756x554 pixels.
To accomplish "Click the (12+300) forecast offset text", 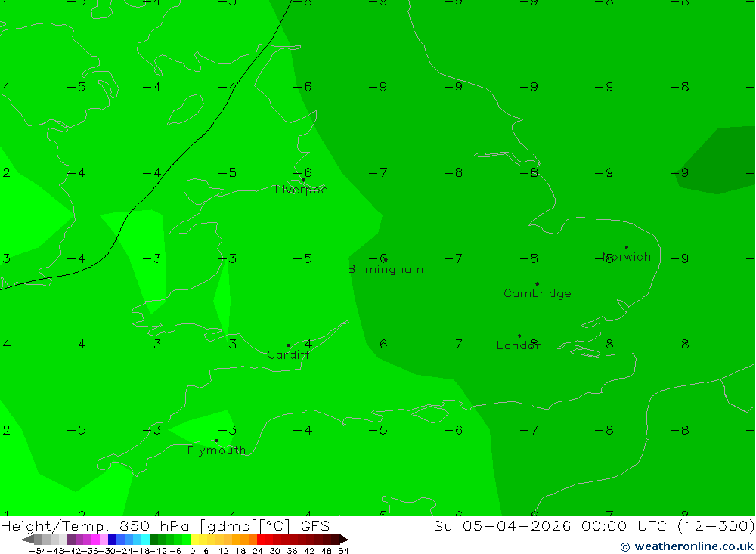I will pyautogui.click(x=716, y=526).
